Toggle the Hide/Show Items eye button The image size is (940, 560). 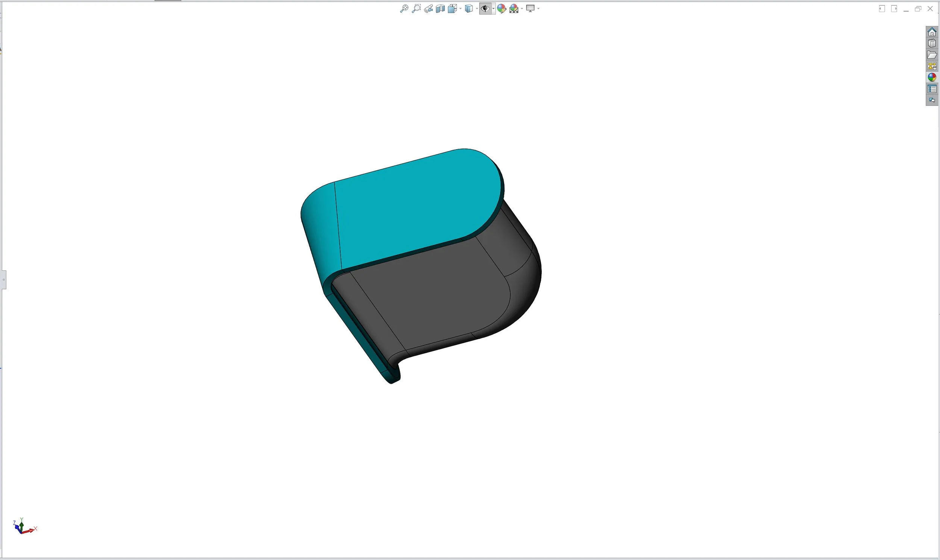click(485, 9)
